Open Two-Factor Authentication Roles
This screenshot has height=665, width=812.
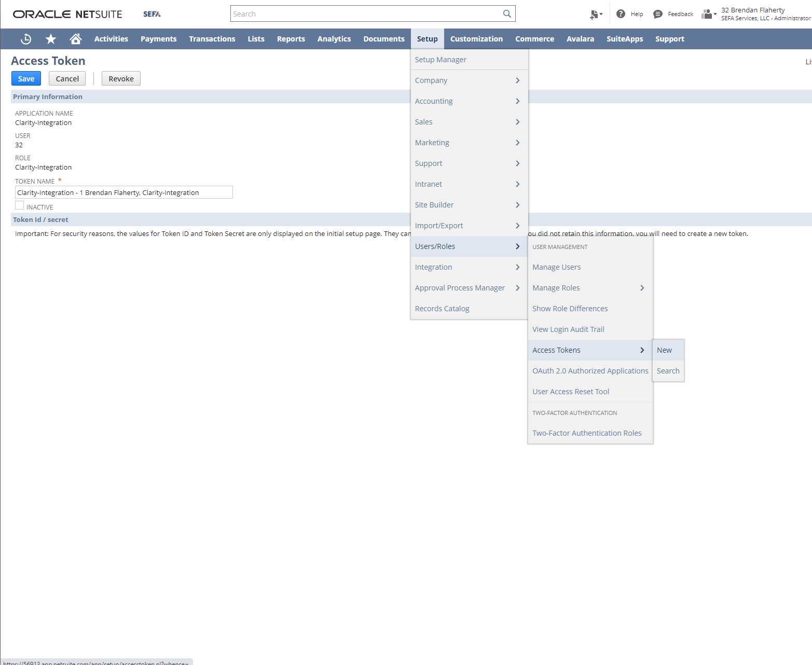(590, 433)
